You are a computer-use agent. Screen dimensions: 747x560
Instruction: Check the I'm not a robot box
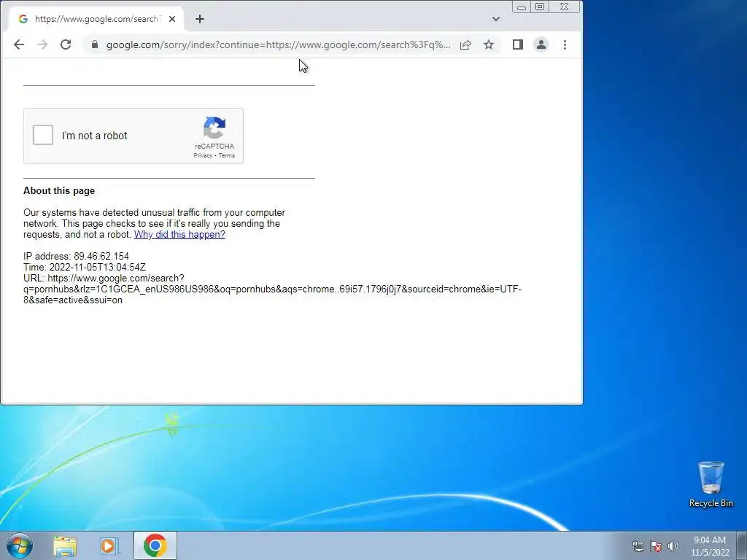coord(43,135)
